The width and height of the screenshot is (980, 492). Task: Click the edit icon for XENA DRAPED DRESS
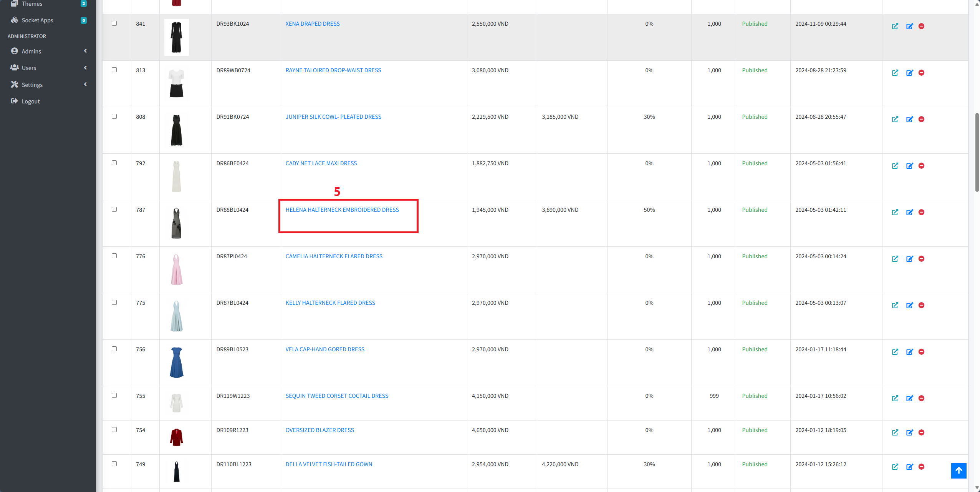coord(909,26)
